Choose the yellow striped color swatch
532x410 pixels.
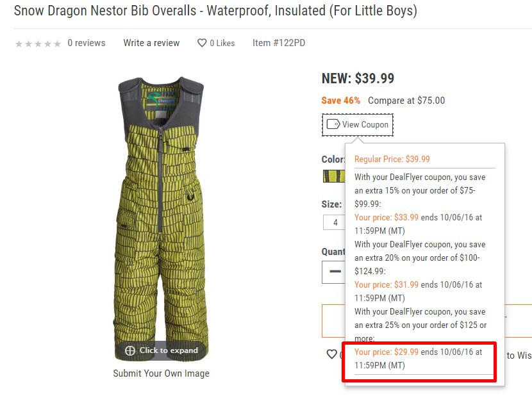click(334, 176)
